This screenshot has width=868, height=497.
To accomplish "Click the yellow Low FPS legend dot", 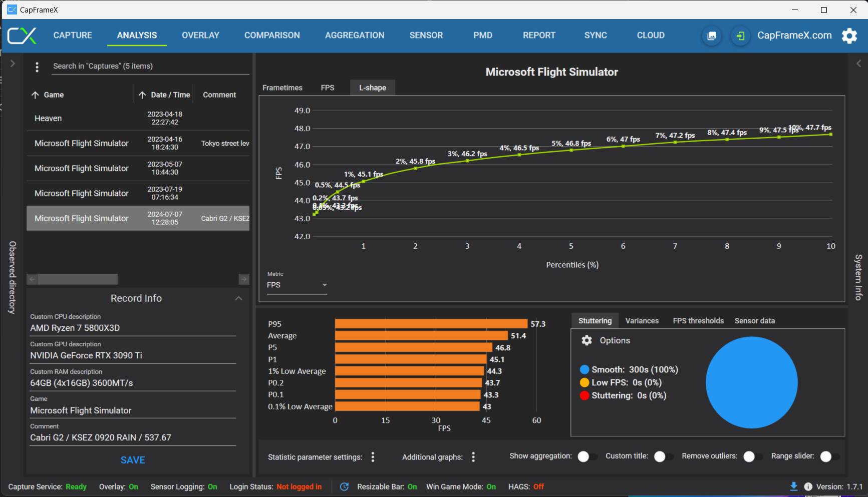I will click(585, 383).
